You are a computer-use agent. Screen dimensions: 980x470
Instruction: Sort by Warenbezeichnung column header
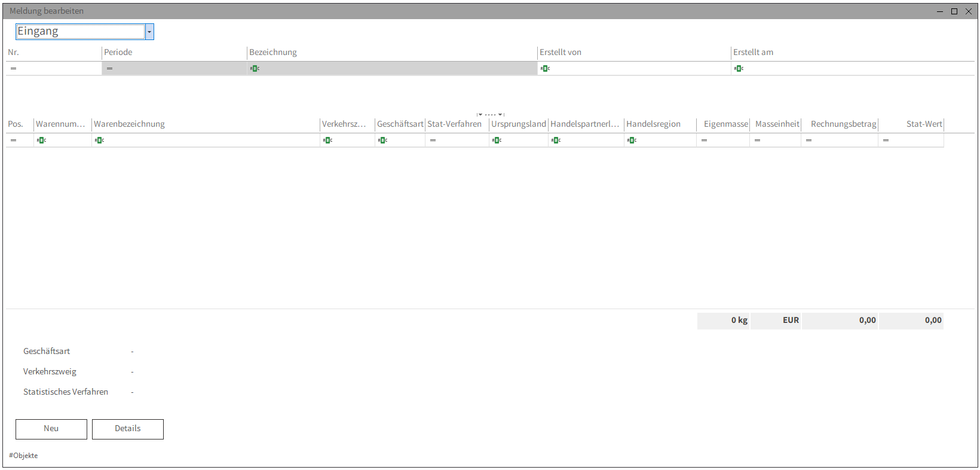click(x=206, y=124)
